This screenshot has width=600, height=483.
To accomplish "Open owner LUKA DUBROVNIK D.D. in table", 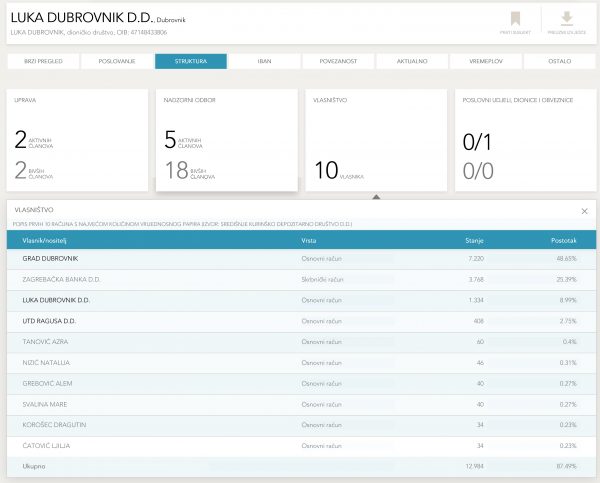I will click(56, 300).
